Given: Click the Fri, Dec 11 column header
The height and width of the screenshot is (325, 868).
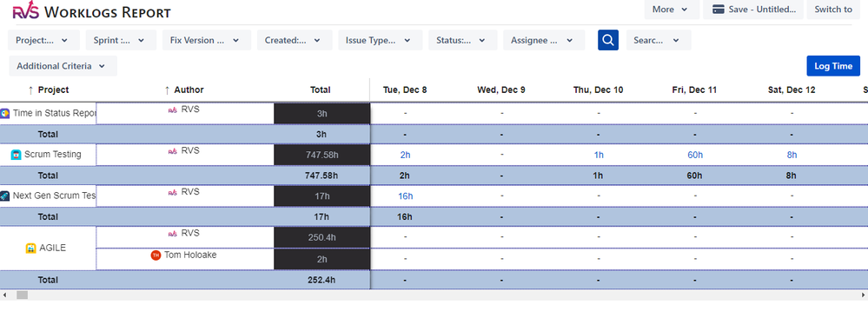Looking at the screenshot, I should [x=695, y=90].
